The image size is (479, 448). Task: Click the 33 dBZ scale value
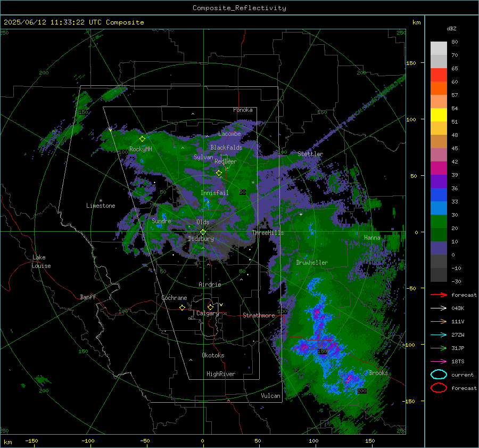pyautogui.click(x=455, y=201)
